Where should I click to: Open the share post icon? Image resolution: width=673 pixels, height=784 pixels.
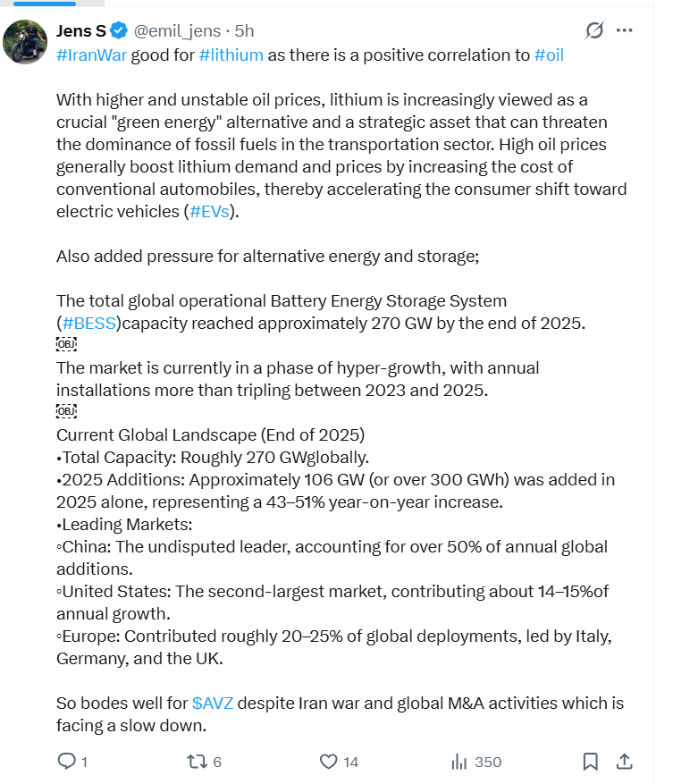coord(625,762)
